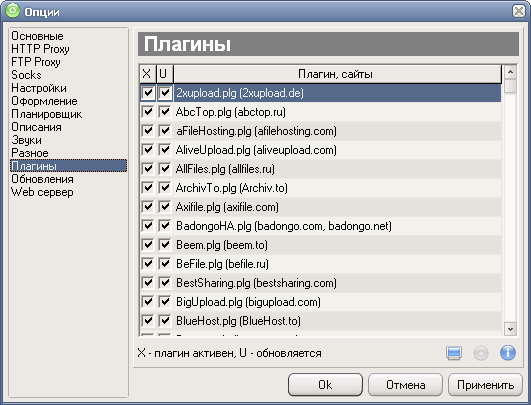Open plugin info via blue info icon
The image size is (531, 405).
(x=508, y=353)
